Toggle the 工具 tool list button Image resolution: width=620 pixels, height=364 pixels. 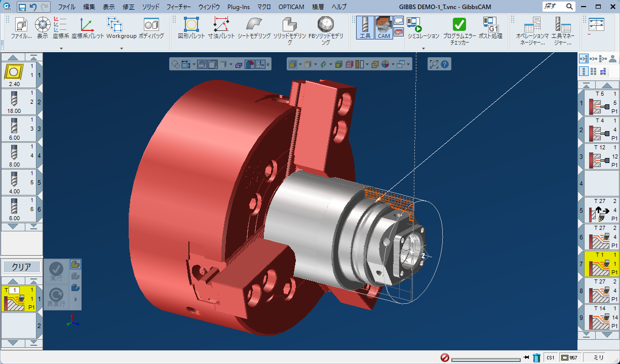365,27
